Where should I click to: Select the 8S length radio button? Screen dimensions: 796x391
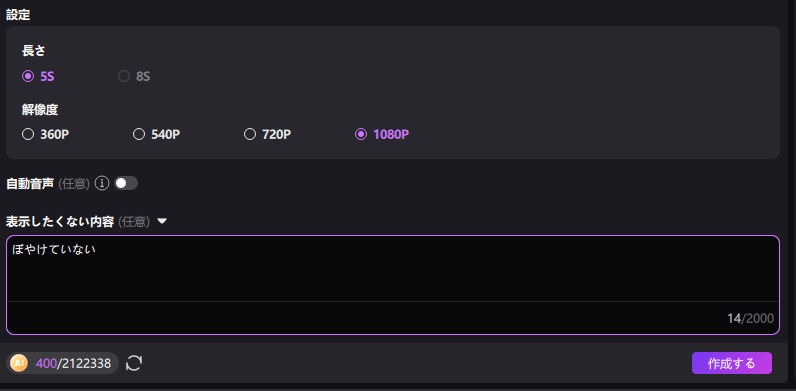[x=124, y=77]
